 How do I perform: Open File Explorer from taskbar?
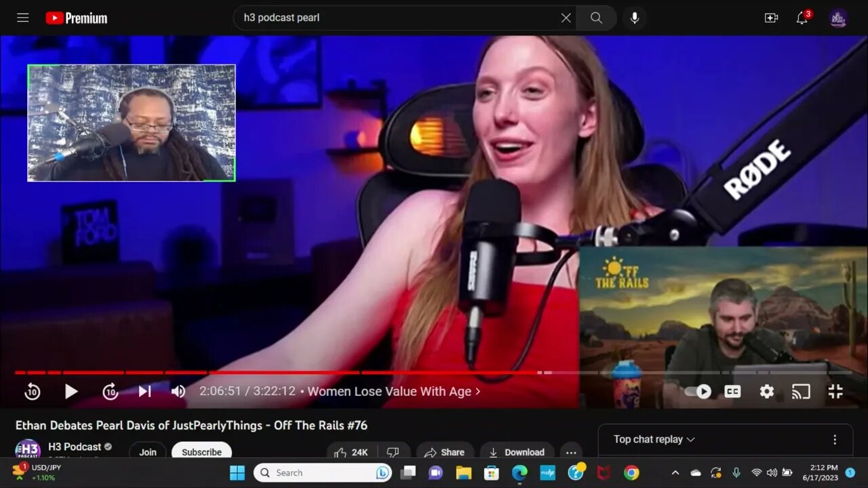pyautogui.click(x=463, y=472)
